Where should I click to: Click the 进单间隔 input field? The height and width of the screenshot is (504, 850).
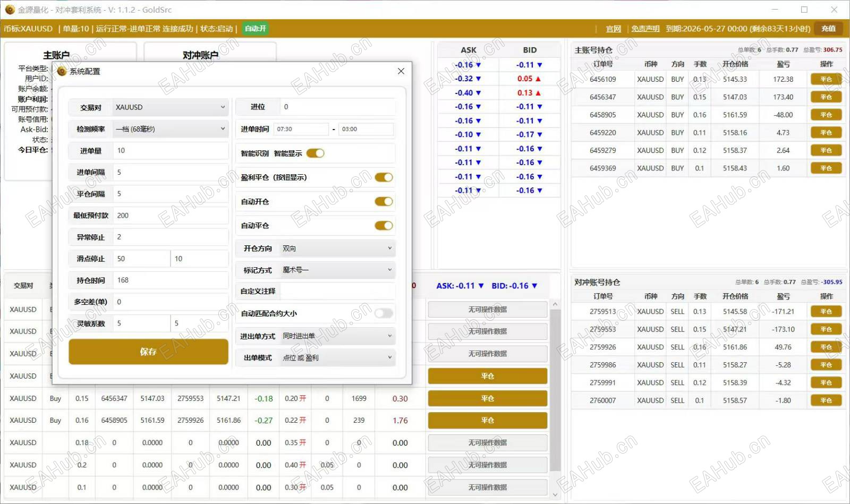coord(171,172)
